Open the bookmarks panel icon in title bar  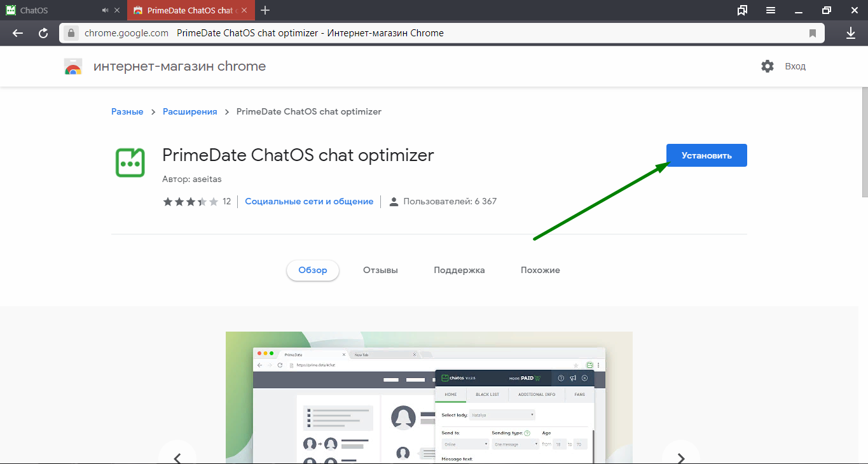point(742,10)
